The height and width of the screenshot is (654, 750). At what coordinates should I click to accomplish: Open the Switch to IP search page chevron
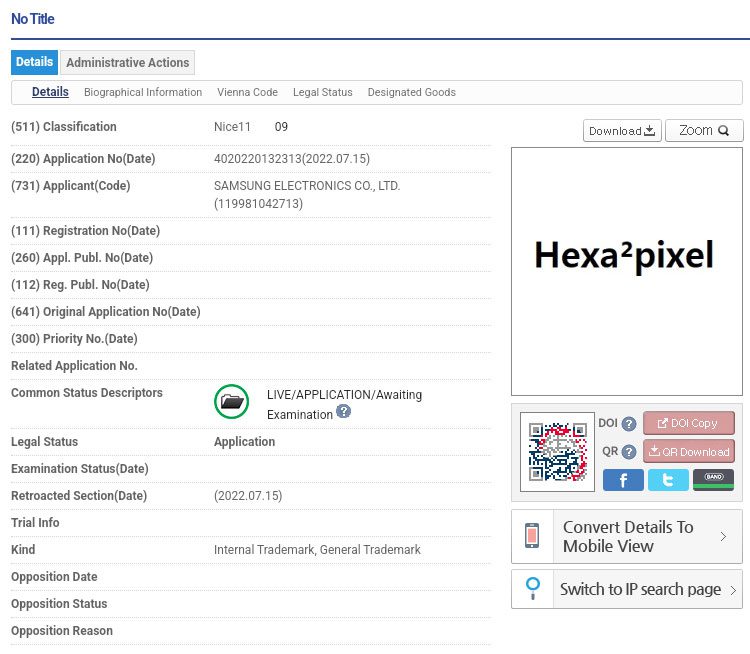(x=733, y=590)
